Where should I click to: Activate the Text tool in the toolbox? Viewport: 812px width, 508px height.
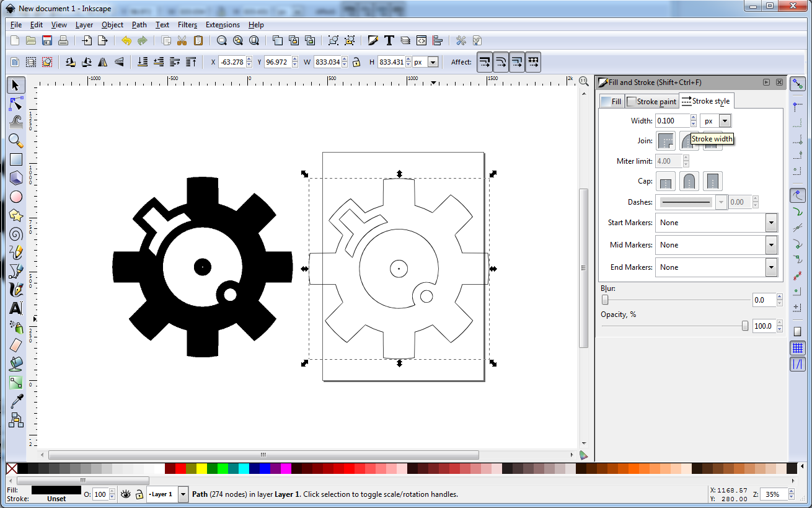tap(15, 308)
